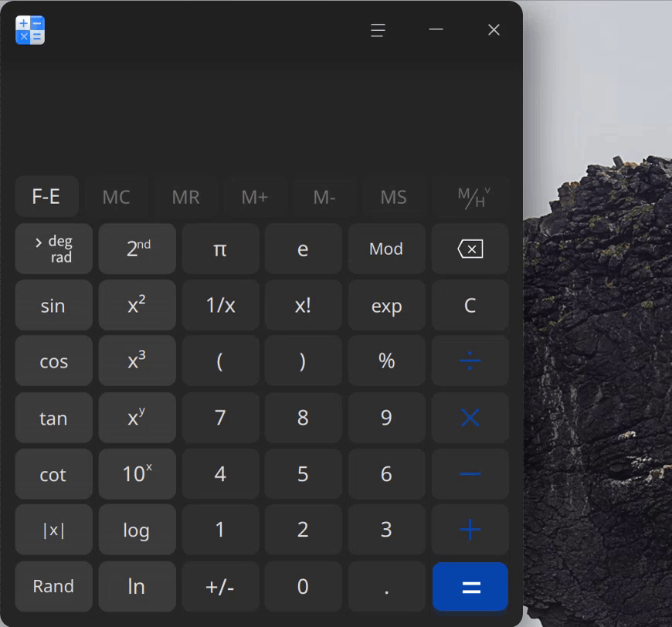Image resolution: width=672 pixels, height=627 pixels.
Task: Click digit 3
Action: (x=386, y=530)
